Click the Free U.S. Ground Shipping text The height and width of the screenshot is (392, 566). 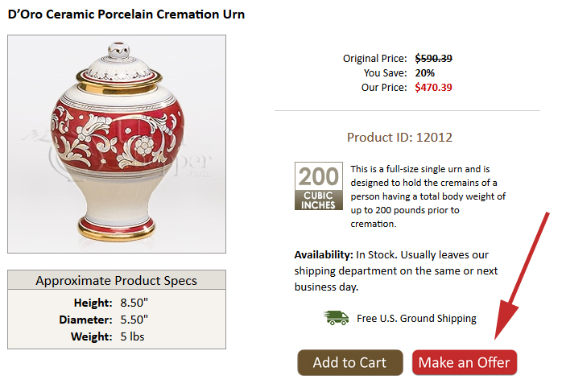click(x=416, y=318)
